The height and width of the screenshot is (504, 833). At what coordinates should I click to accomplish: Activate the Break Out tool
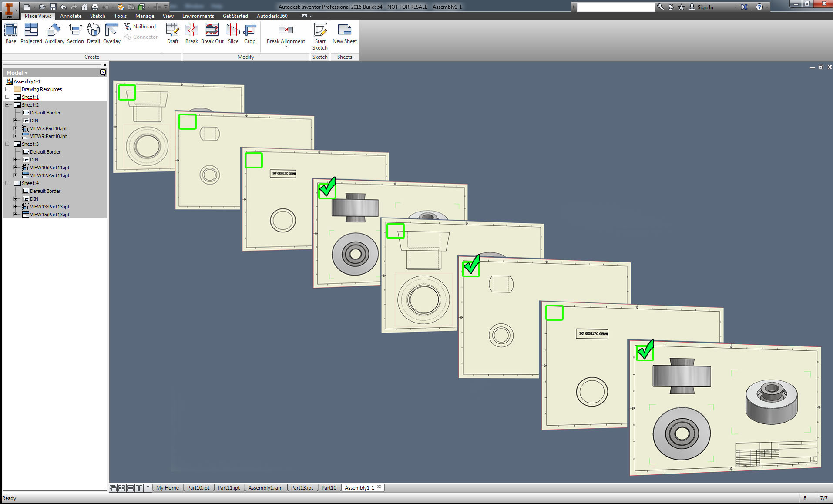tap(212, 33)
